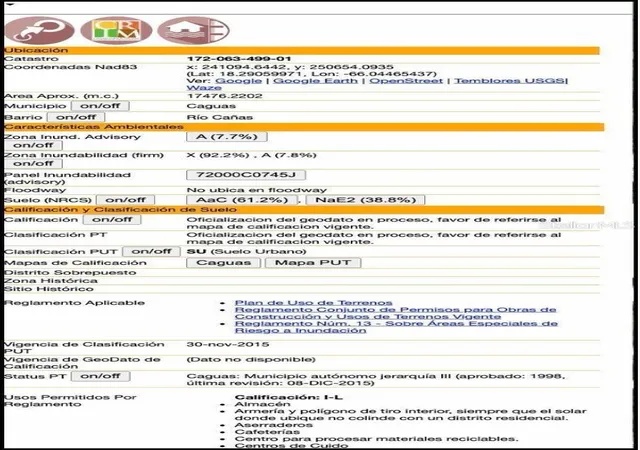Screen dimensions: 640x450
Task: Toggle Zona Inund. Advisory on/off
Action: 33,145
